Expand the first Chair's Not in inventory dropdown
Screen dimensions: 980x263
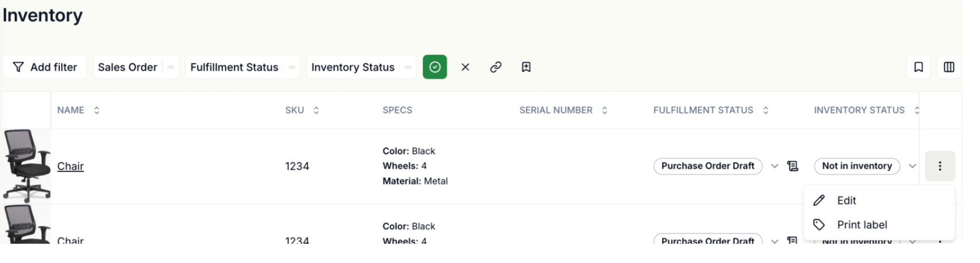tap(912, 166)
